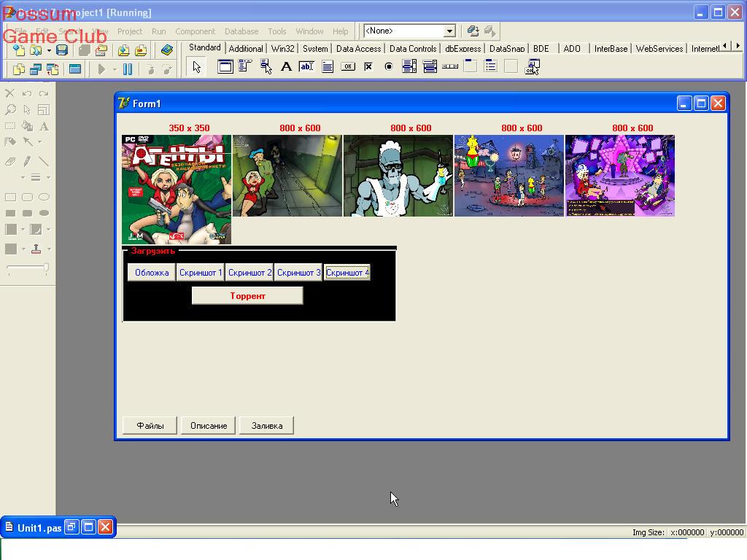Click the Скриншот 3 button
Image resolution: width=747 pixels, height=560 pixels.
[x=298, y=273]
